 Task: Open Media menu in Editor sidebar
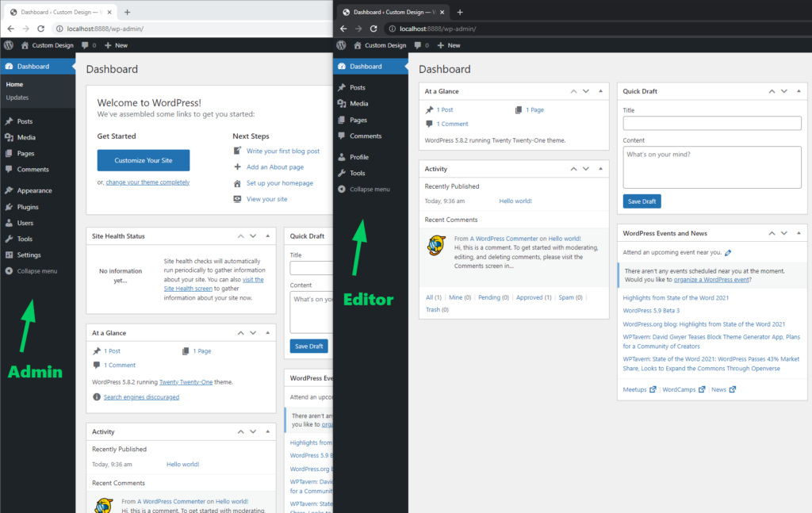[359, 104]
